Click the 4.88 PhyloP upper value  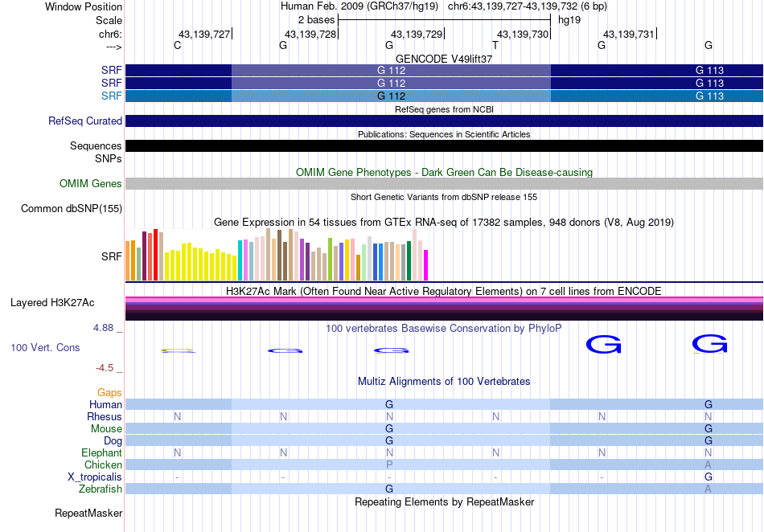click(x=103, y=328)
